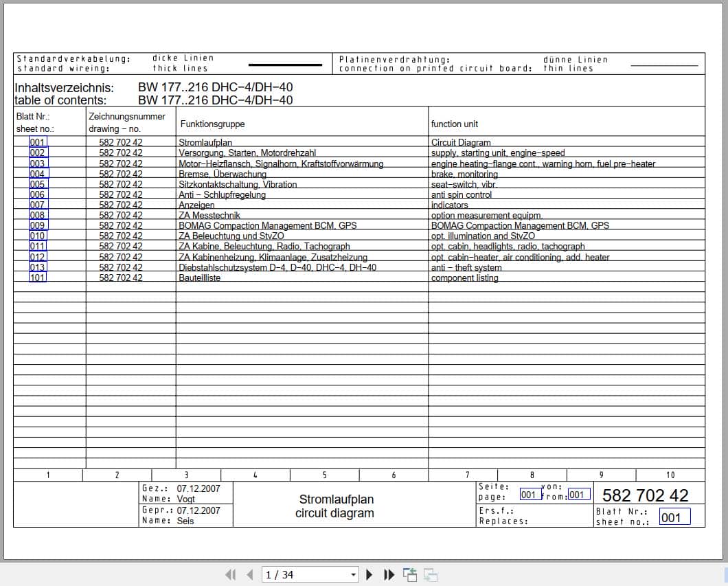This screenshot has width=728, height=586.
Task: Select drawing number 582 702 42 at bottom right
Action: pos(645,495)
